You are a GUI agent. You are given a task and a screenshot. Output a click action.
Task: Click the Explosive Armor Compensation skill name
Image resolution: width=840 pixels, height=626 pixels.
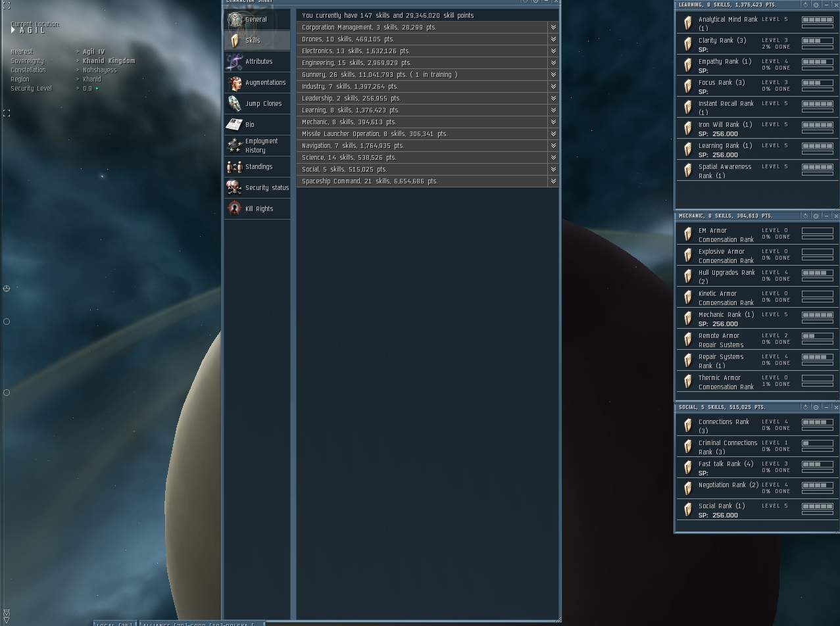click(727, 256)
